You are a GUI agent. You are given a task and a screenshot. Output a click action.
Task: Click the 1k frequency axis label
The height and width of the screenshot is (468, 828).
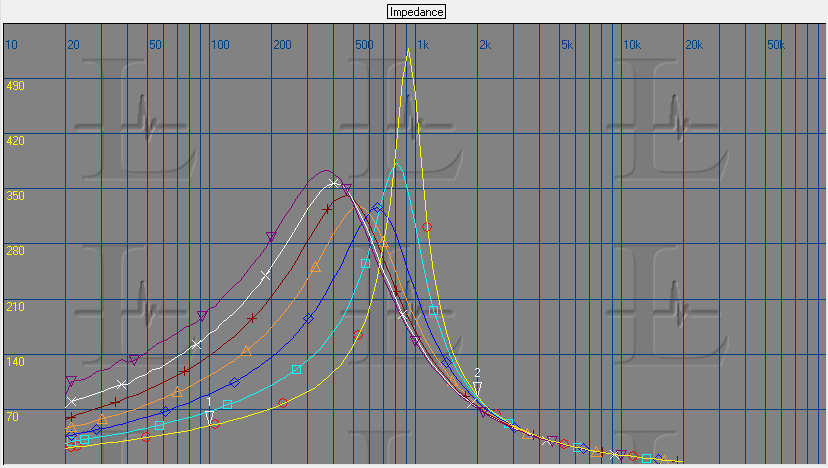[423, 45]
